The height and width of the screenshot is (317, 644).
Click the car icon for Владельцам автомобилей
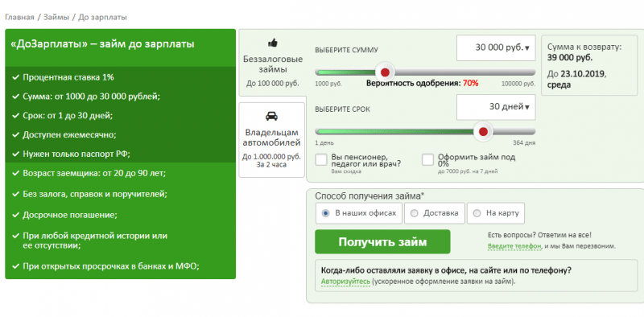pyautogui.click(x=271, y=116)
